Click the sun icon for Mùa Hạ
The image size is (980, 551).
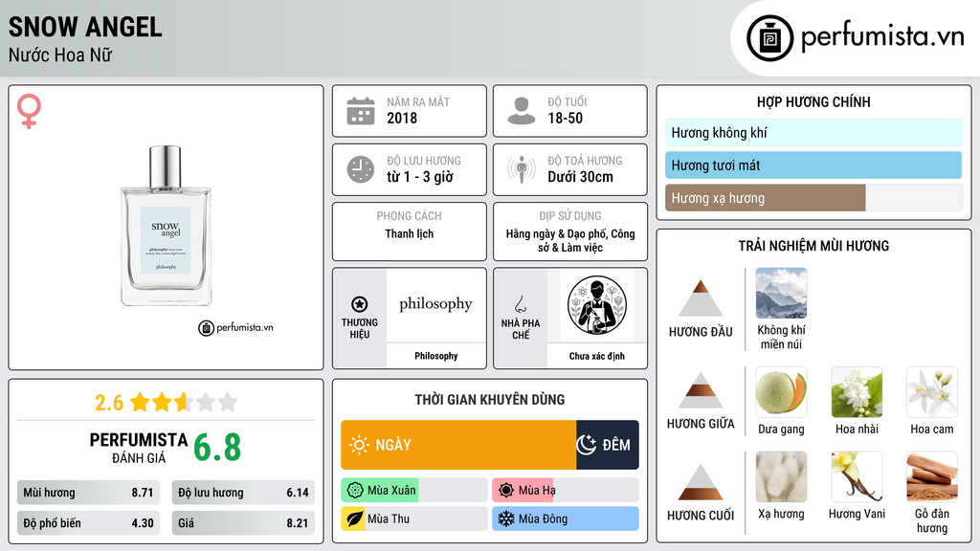point(506,491)
